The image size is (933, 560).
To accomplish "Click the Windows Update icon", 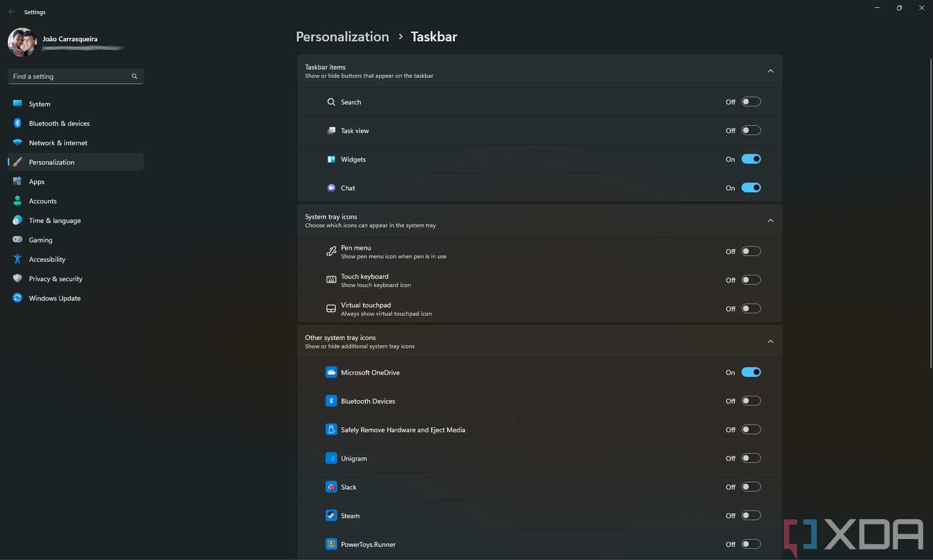I will tap(17, 298).
